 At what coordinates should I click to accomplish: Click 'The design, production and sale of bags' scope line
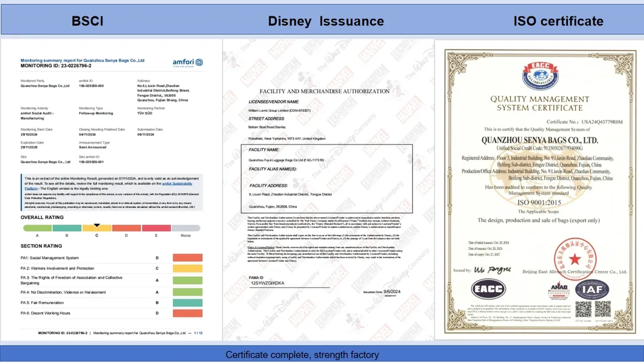tap(539, 220)
